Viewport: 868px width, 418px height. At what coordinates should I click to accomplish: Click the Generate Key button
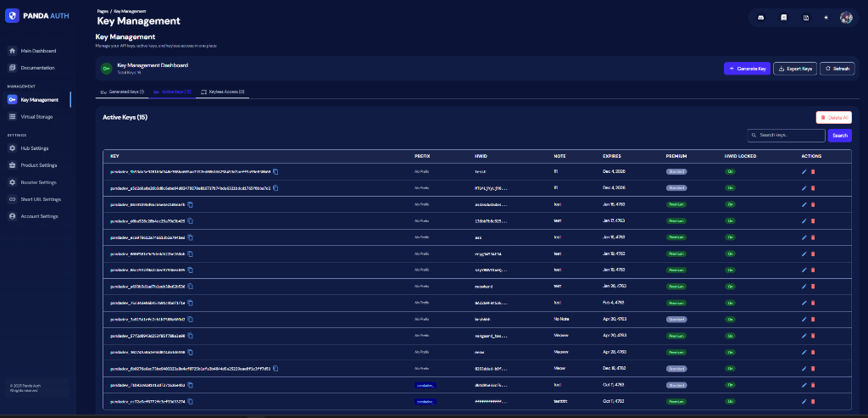pyautogui.click(x=747, y=68)
